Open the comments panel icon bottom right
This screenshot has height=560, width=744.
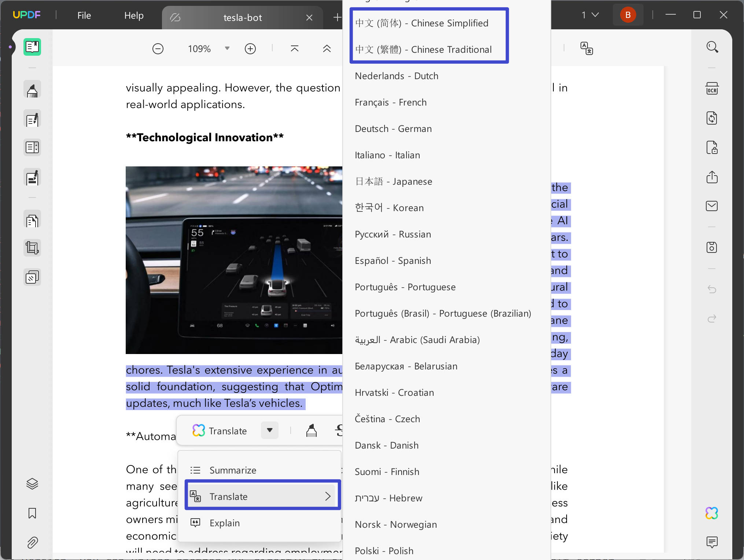point(712,542)
